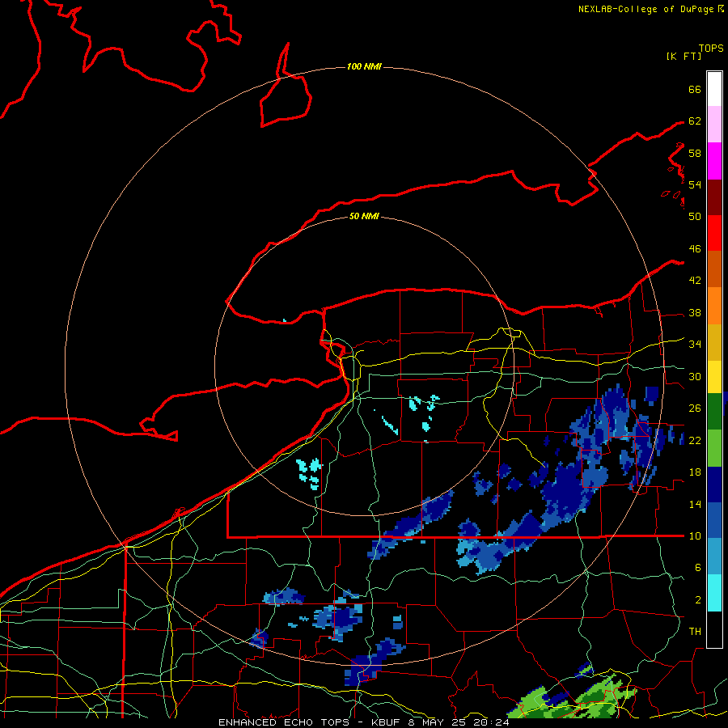
Task: Click the dark red (maroon) legend swatch
Action: click(x=714, y=197)
